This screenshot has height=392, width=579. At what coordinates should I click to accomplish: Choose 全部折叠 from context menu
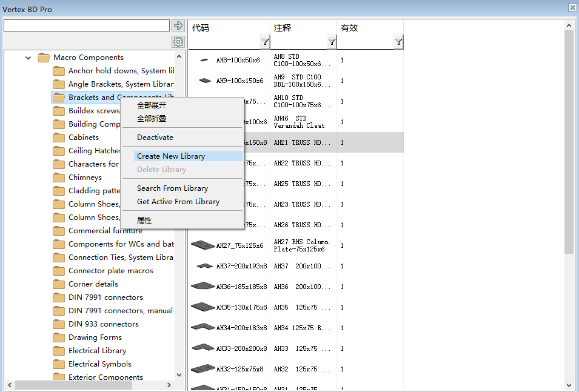tap(152, 119)
